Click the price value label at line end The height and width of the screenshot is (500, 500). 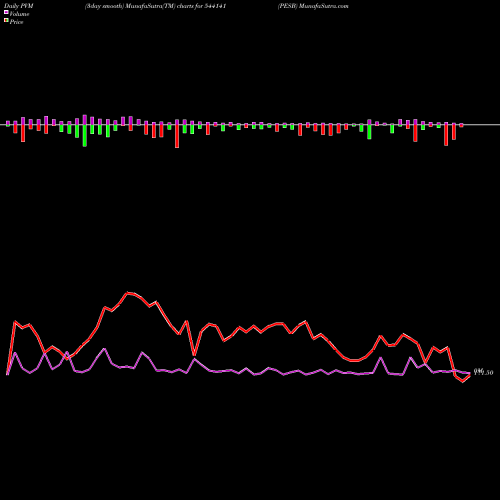pyautogui.click(x=483, y=372)
